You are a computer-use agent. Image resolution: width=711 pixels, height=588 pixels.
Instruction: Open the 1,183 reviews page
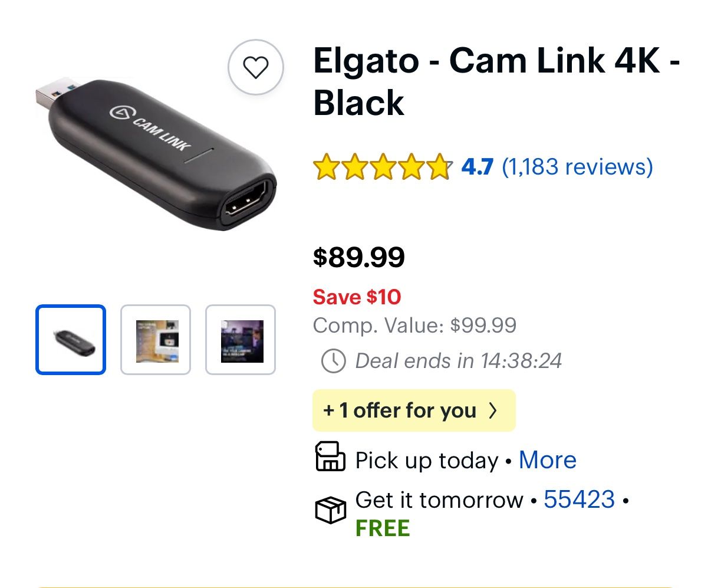click(x=576, y=166)
